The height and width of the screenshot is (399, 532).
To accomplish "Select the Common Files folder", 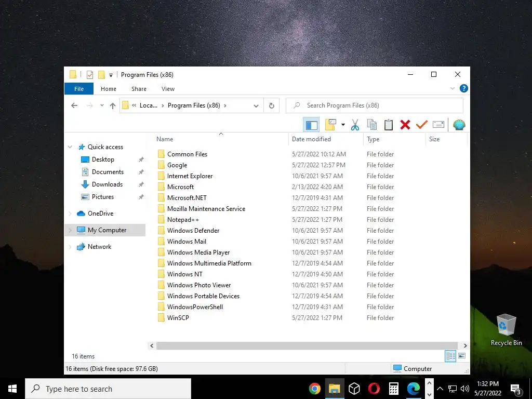I will click(187, 154).
